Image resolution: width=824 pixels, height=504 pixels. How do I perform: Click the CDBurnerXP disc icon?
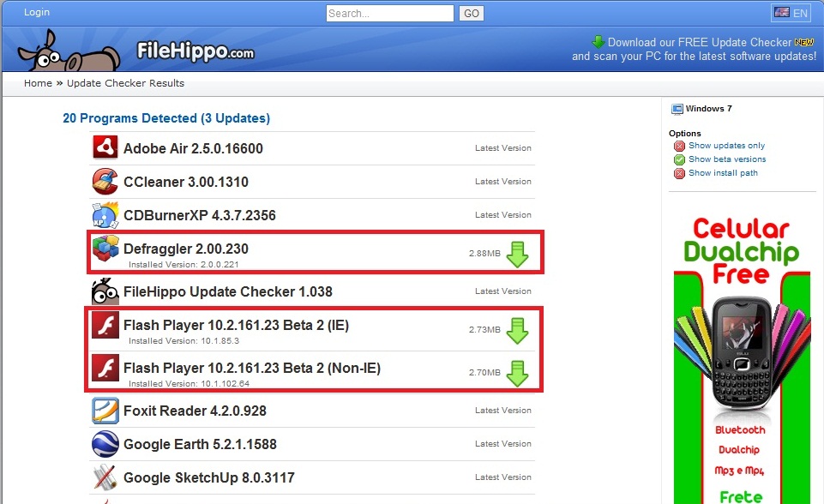click(105, 215)
